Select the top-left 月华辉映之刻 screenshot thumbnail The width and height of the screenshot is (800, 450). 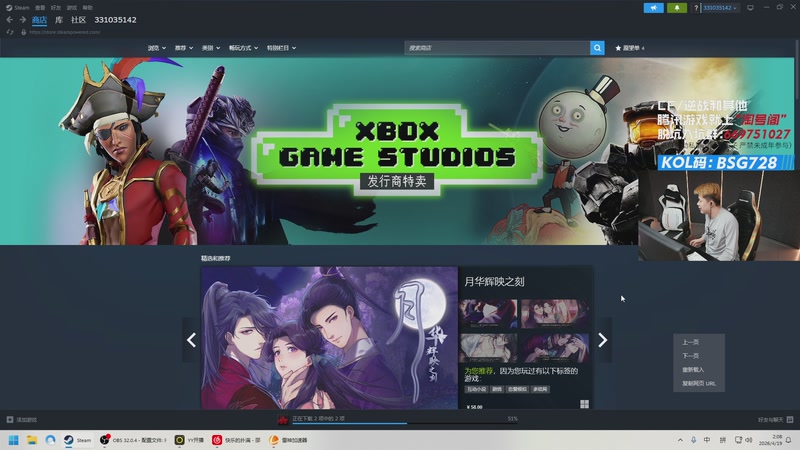488,313
